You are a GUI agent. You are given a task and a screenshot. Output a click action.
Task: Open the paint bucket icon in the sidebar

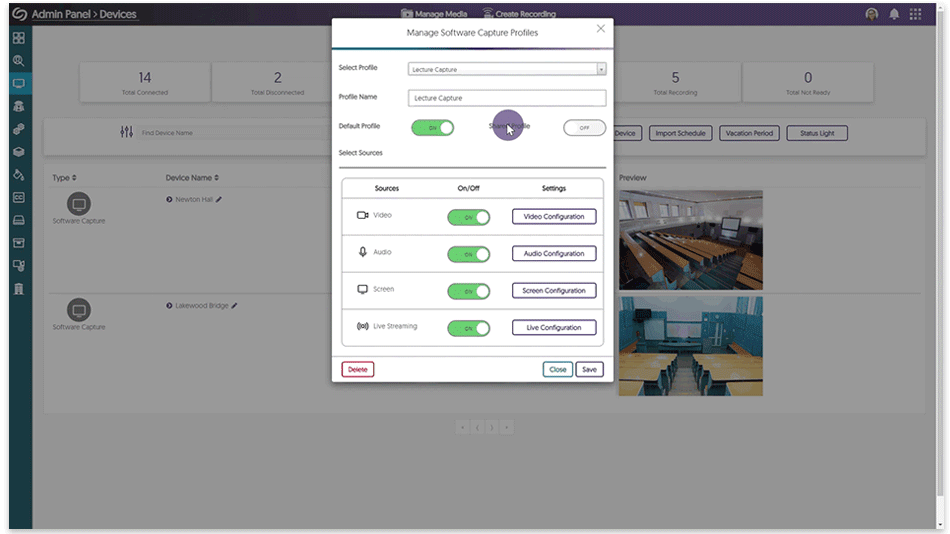pos(19,175)
